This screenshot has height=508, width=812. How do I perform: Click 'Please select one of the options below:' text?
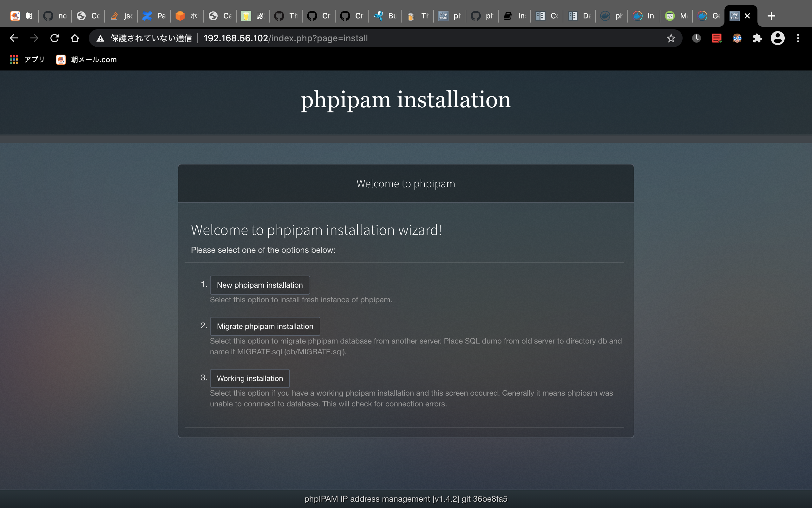263,250
